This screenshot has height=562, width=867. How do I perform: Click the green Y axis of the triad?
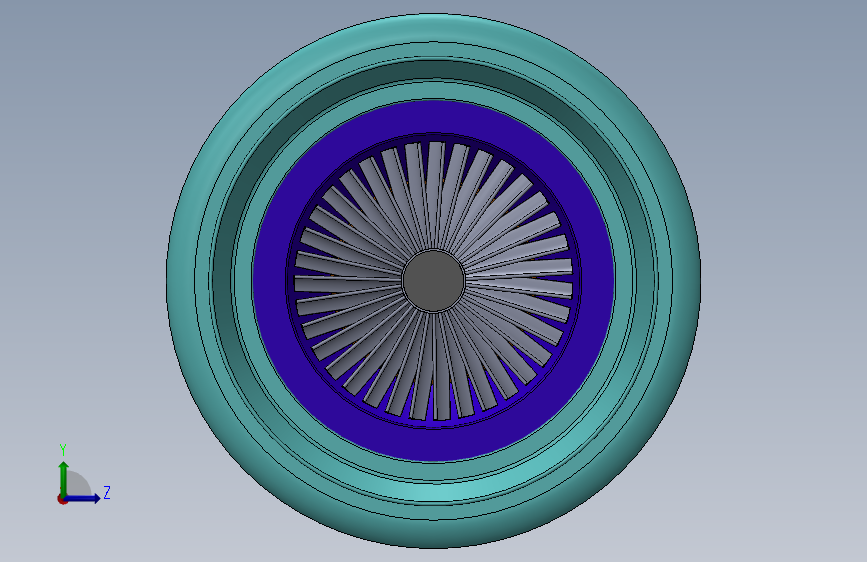click(63, 478)
